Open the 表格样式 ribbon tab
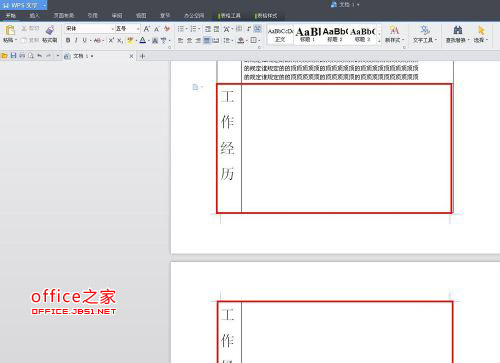Image resolution: width=500 pixels, height=363 pixels. click(266, 16)
